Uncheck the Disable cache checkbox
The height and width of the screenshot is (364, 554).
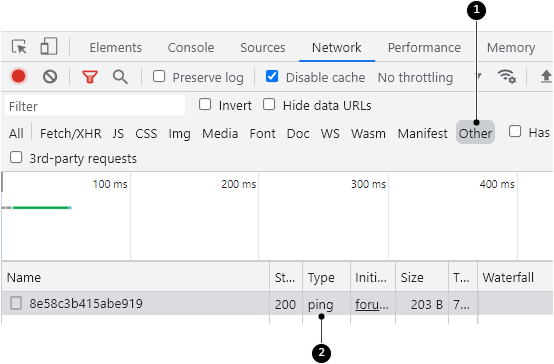pyautogui.click(x=272, y=76)
